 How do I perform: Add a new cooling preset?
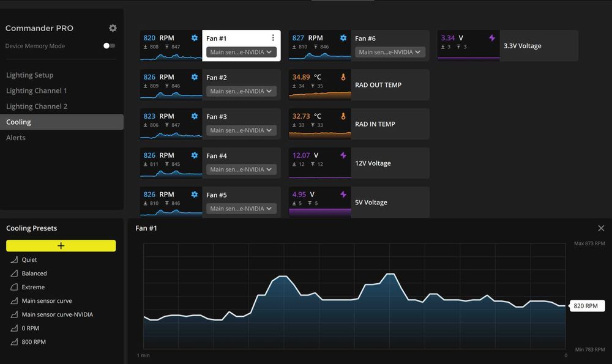[x=61, y=246]
